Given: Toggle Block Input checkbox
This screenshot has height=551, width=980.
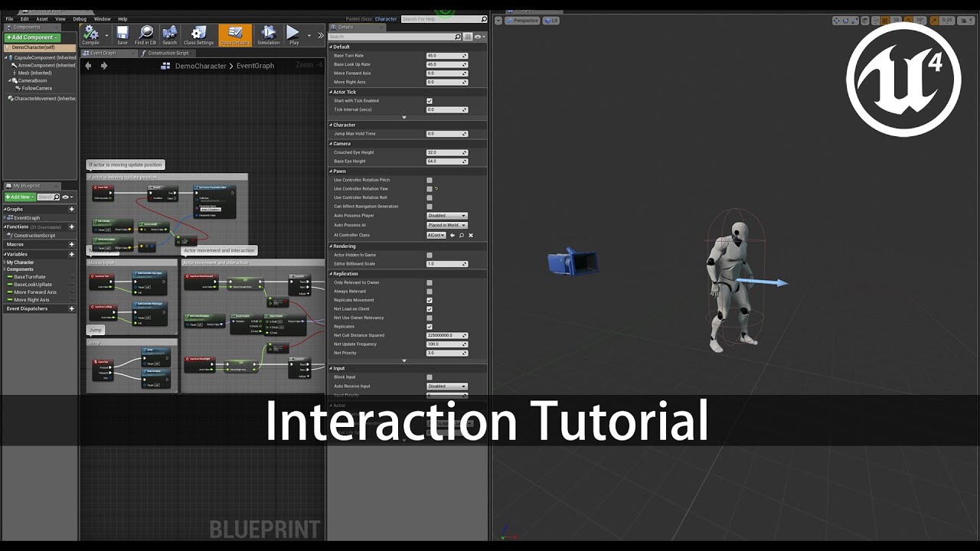Looking at the screenshot, I should (x=430, y=377).
